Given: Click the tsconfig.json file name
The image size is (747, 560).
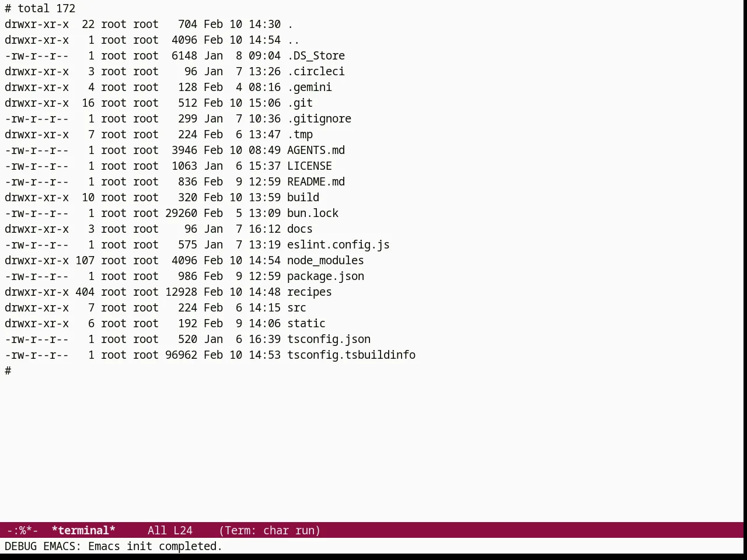Looking at the screenshot, I should (x=329, y=339).
